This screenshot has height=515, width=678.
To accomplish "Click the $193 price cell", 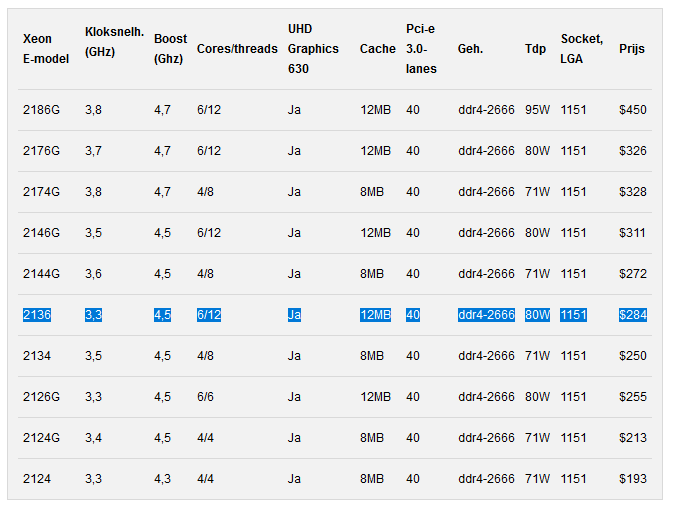I will coord(632,479).
